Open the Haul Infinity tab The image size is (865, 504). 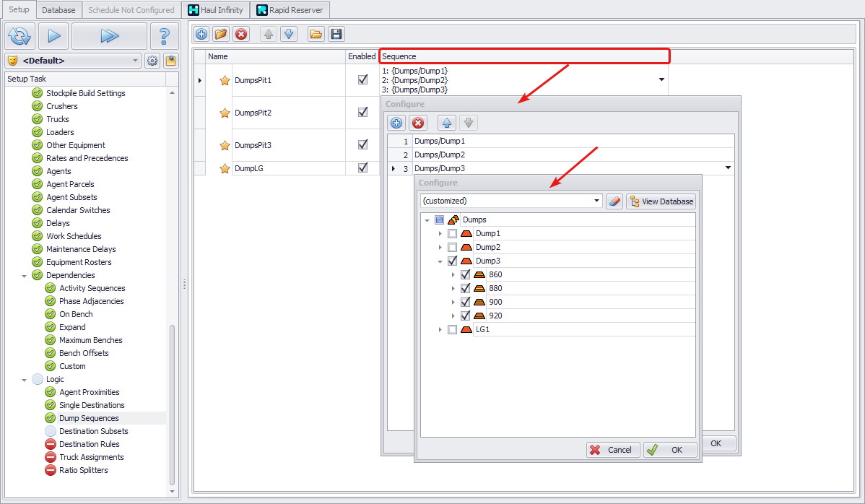(216, 10)
